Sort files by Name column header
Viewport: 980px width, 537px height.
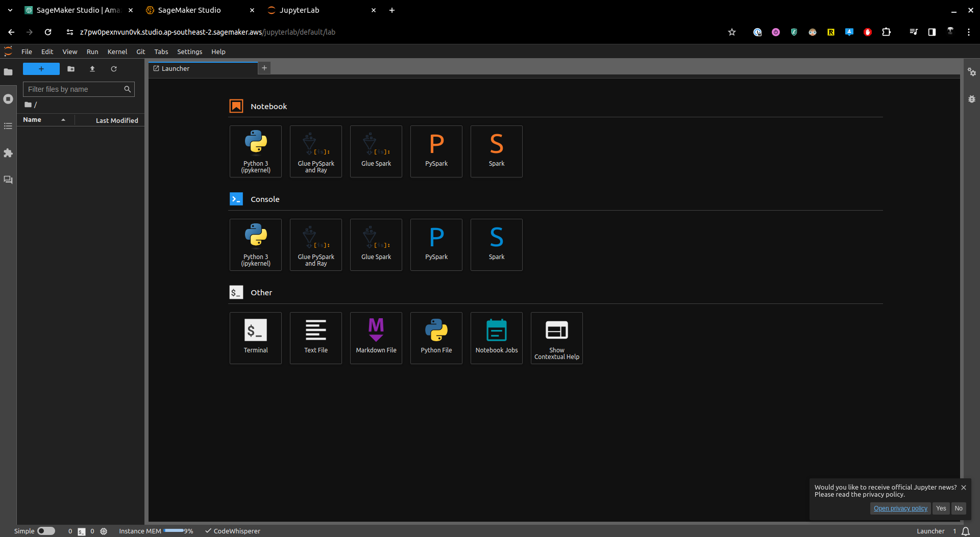point(32,120)
